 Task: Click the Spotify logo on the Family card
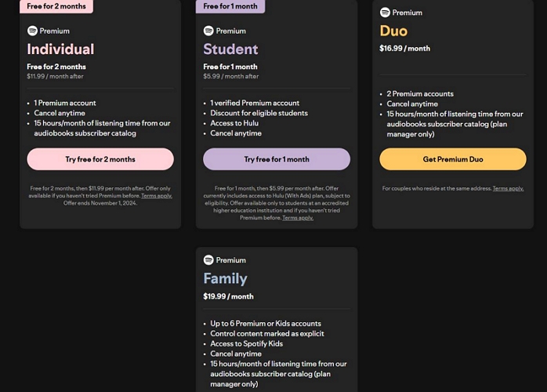click(208, 260)
